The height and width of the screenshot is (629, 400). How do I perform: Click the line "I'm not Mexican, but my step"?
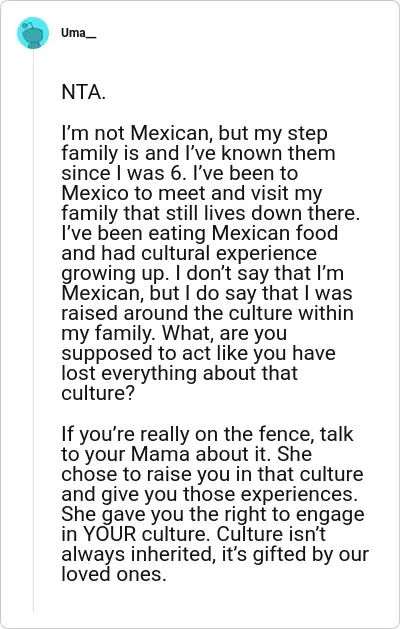pyautogui.click(x=194, y=134)
